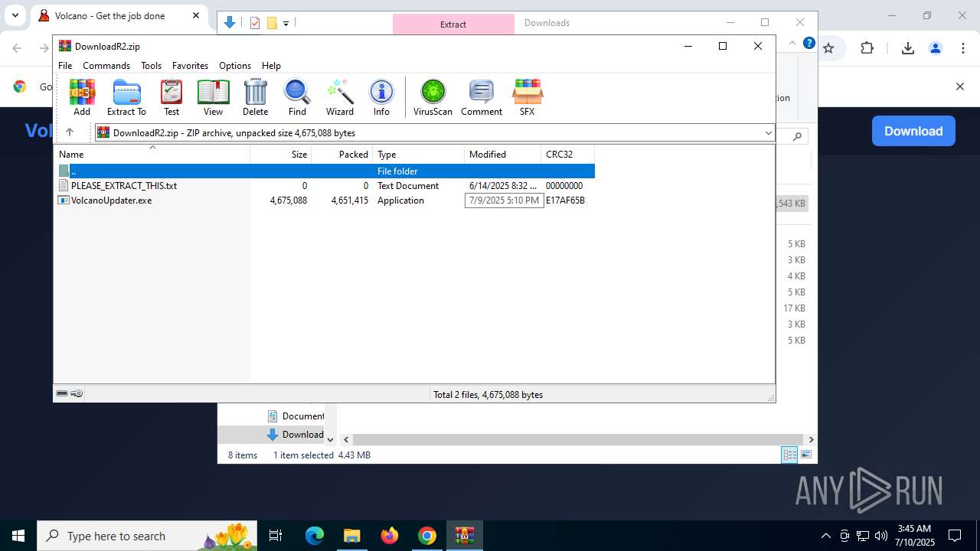Screen dimensions: 980x551
Task: Switch Explorer to details view
Action: pos(789,455)
